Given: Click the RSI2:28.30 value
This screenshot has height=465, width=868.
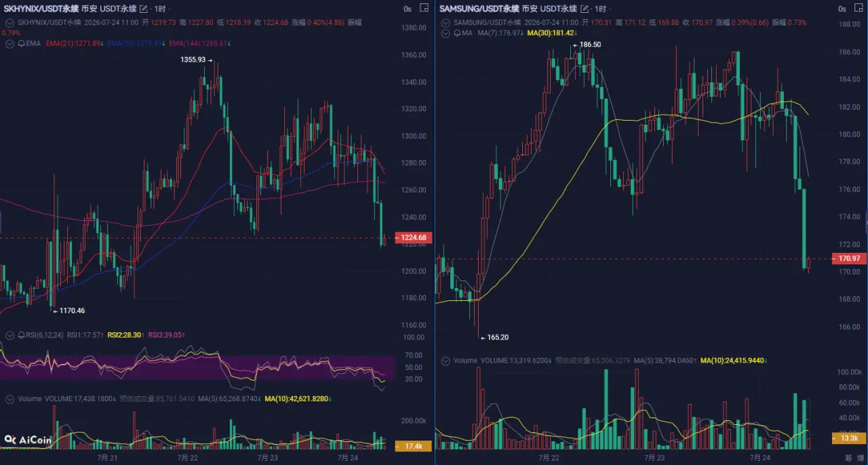Looking at the screenshot, I should point(126,335).
